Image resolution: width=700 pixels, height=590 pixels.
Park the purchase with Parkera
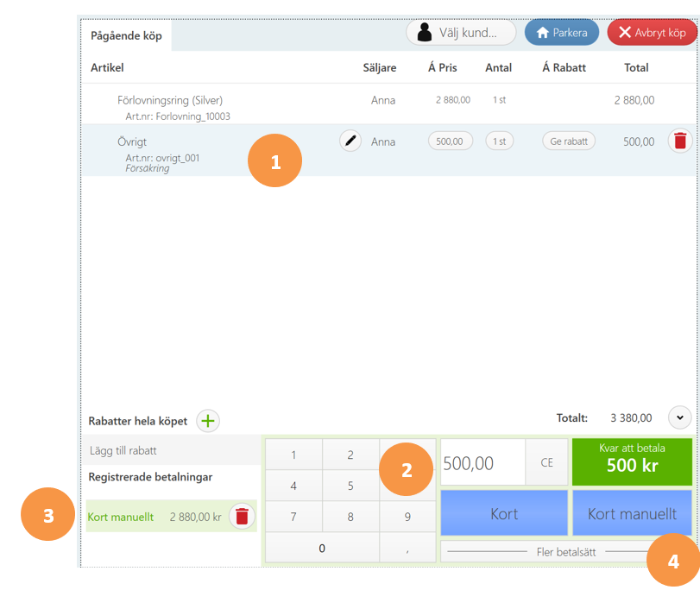tap(562, 33)
